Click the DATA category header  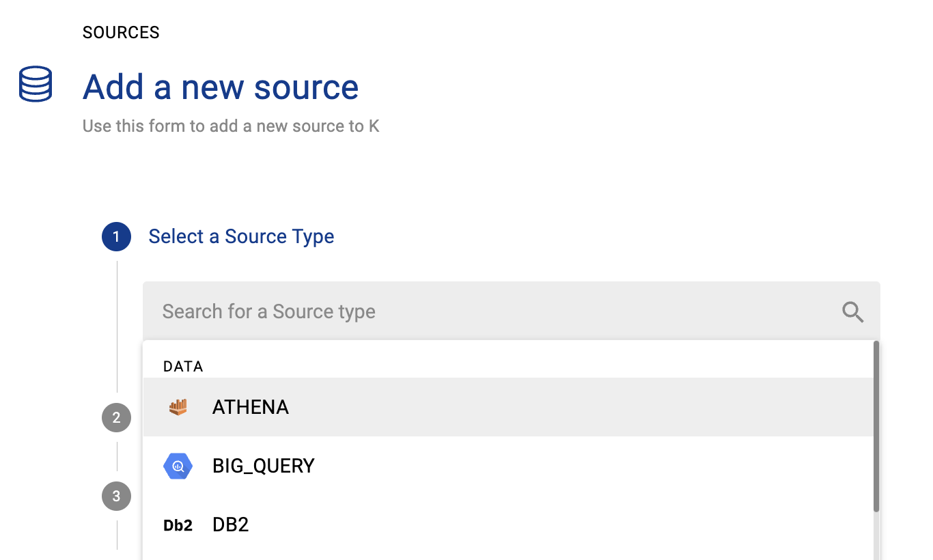click(x=183, y=367)
